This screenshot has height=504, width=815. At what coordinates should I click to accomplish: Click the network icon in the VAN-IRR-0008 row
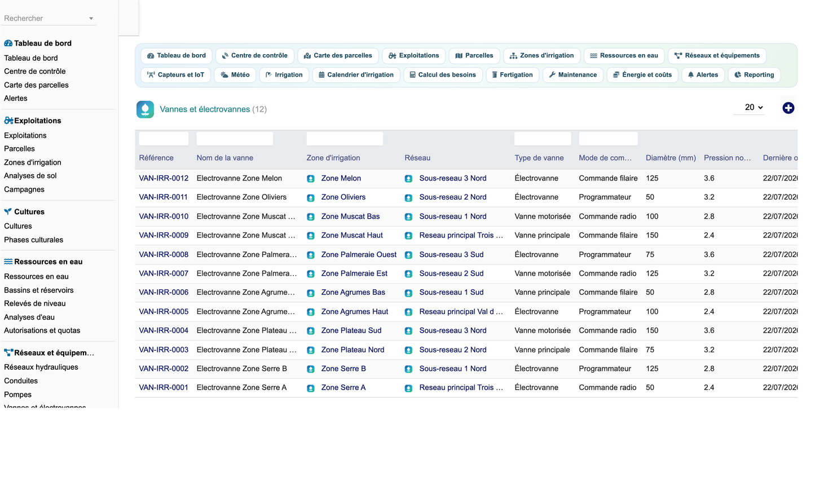tap(408, 255)
